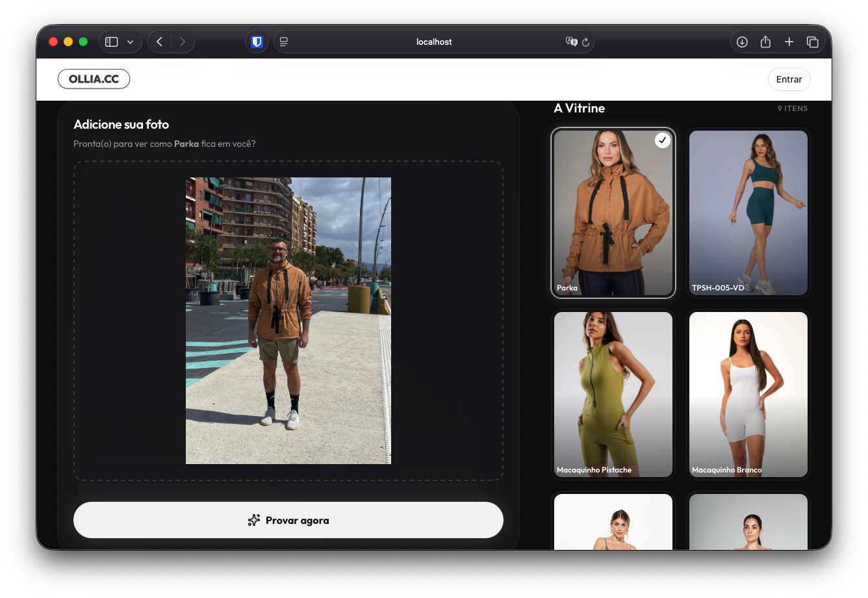Open a new tab

click(x=789, y=42)
